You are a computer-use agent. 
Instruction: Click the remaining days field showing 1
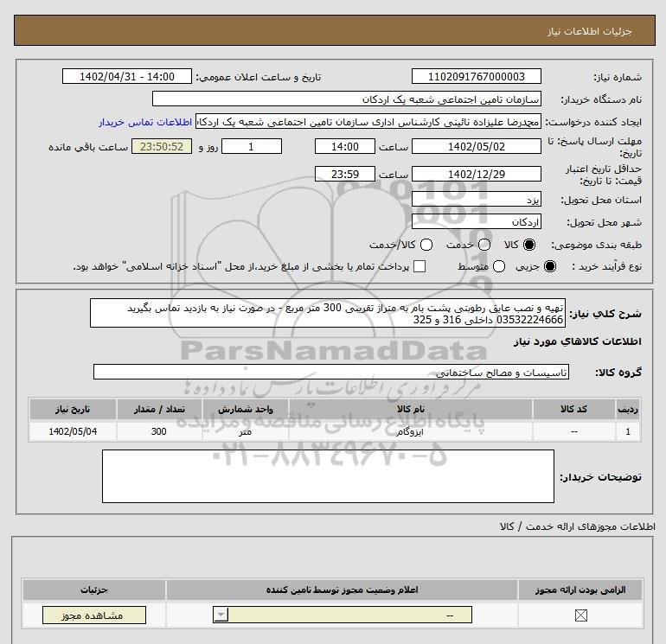coord(252,146)
